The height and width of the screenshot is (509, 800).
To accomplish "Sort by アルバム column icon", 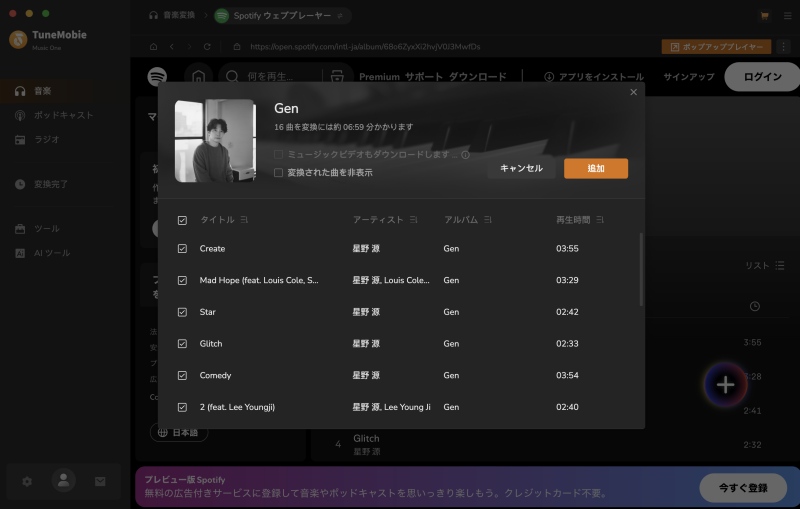I will point(488,220).
